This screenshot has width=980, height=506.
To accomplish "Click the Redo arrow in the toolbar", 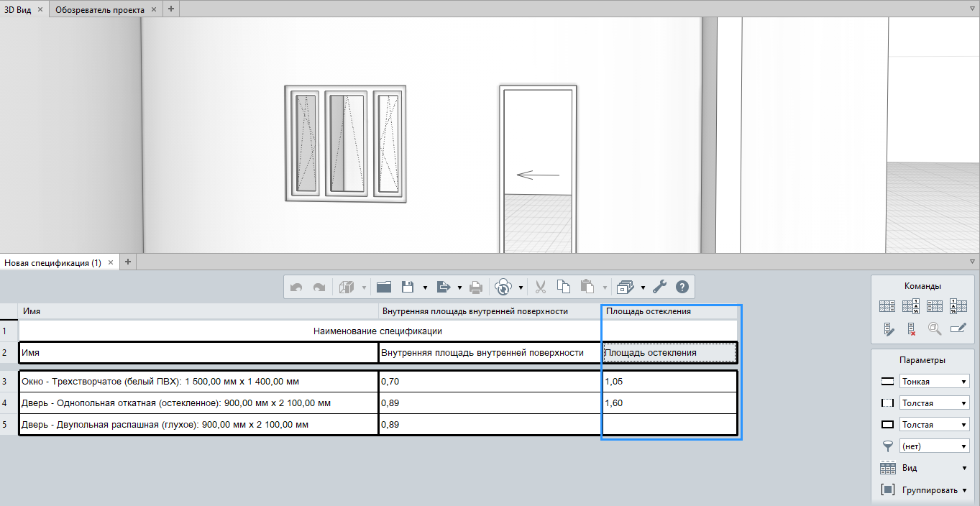I will (319, 287).
